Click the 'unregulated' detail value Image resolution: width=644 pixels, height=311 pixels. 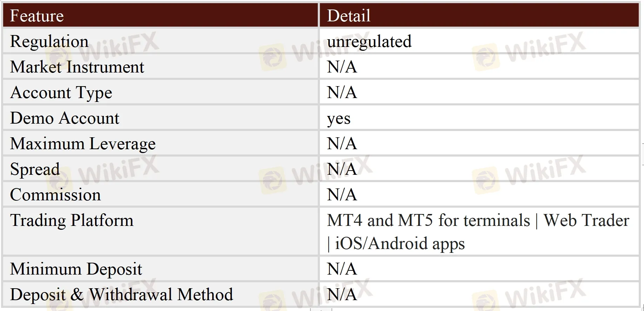[369, 41]
